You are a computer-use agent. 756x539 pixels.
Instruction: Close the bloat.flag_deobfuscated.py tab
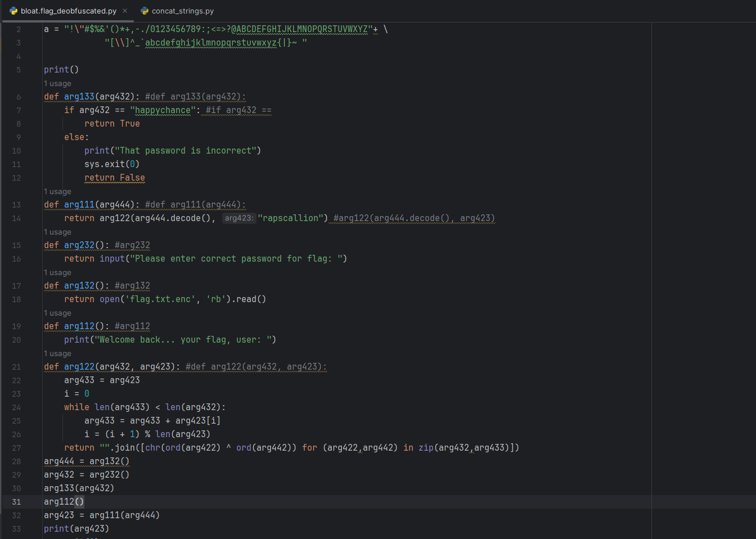125,11
